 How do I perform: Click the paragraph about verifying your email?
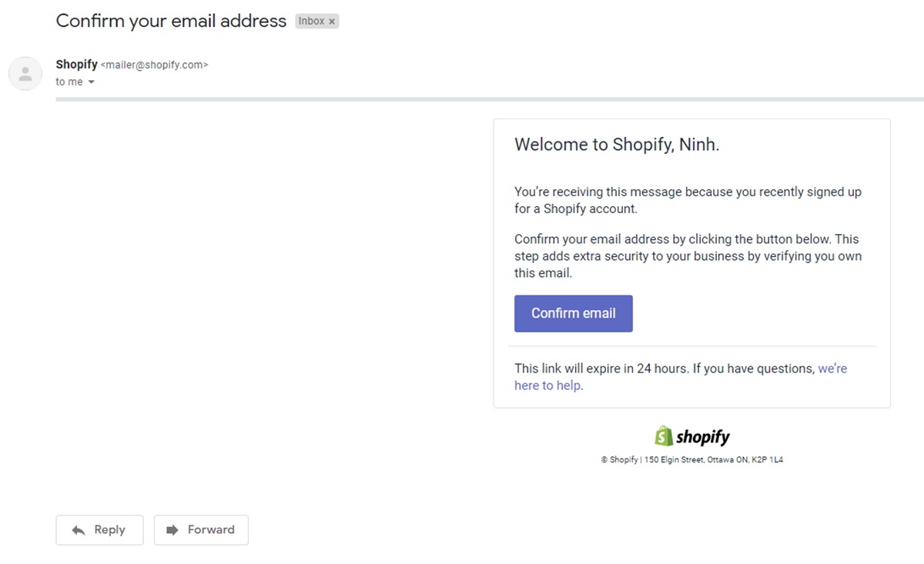[688, 255]
